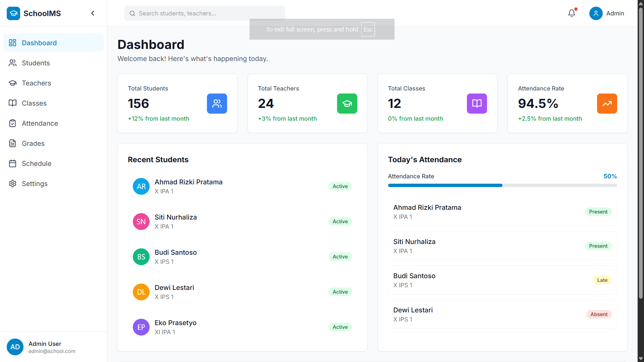This screenshot has width=644, height=362.
Task: Click the EP avatar for Eko Prasetyo
Action: pos(141,327)
